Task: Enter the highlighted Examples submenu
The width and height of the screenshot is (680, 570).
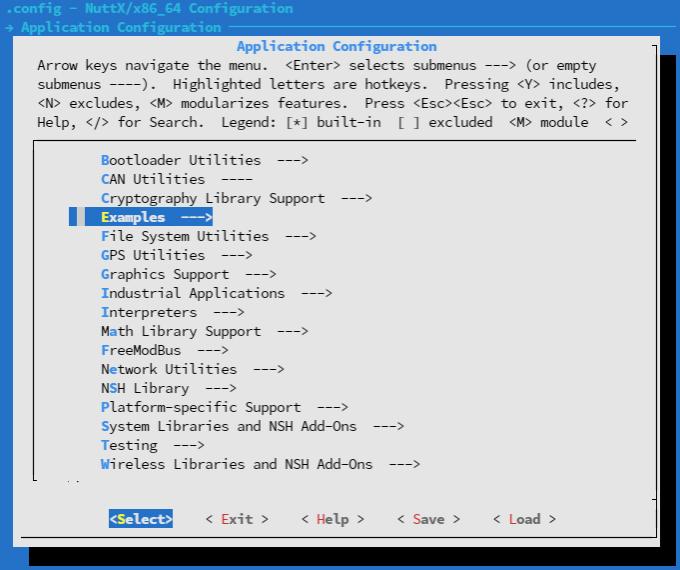Action: coord(141,217)
